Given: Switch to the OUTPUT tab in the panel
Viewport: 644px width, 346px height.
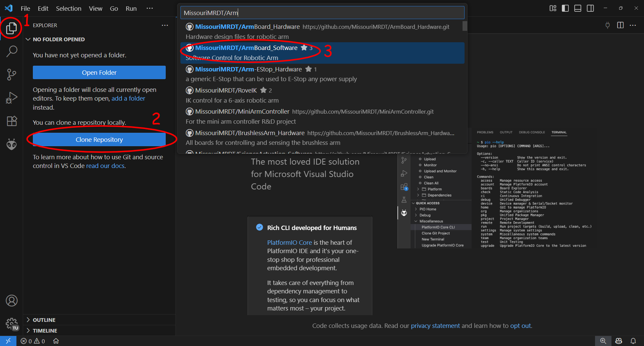Looking at the screenshot, I should coord(506,132).
